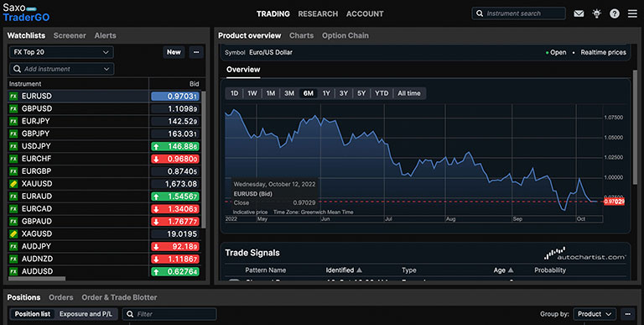Switch to the Option Chain tab
Viewport: 644px width, 325px height.
pos(345,35)
